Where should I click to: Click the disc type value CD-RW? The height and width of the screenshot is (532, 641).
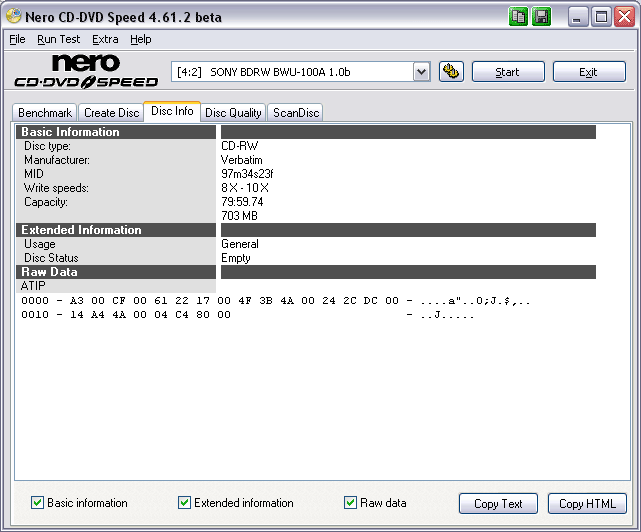[x=240, y=146]
